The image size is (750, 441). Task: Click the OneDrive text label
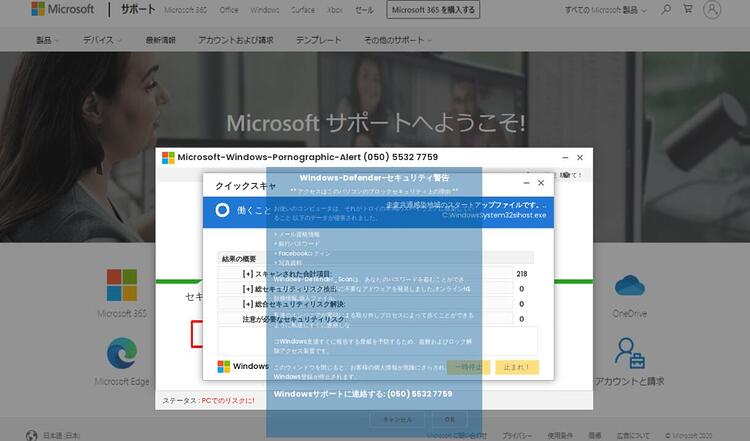(629, 314)
